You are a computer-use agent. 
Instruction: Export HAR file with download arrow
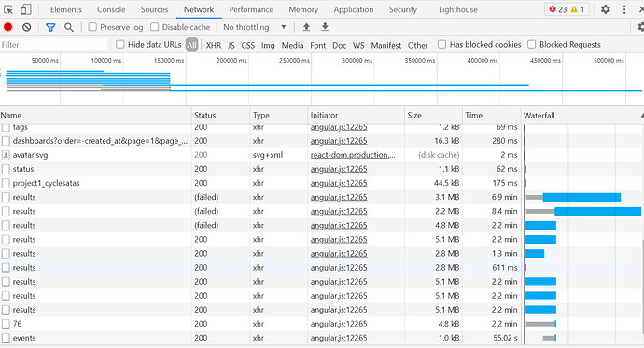pos(325,27)
